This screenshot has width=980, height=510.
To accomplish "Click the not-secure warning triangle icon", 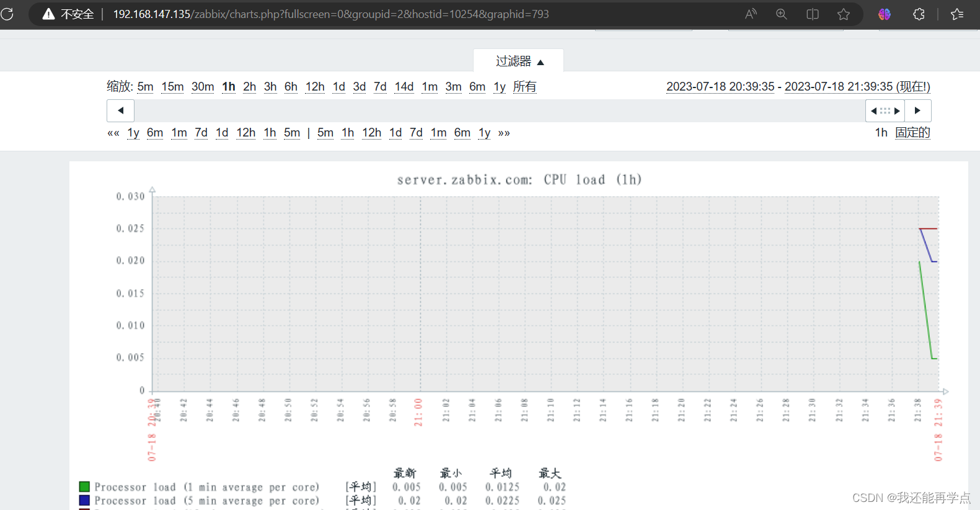I will 48,14.
